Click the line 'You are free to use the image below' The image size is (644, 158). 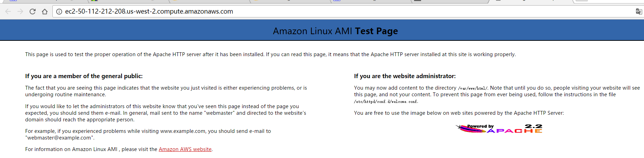459,113
